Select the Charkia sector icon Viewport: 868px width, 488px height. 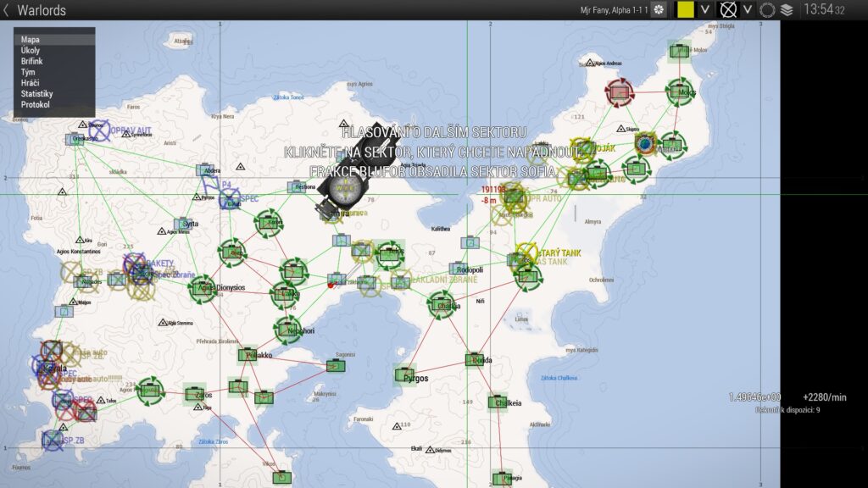(x=441, y=305)
